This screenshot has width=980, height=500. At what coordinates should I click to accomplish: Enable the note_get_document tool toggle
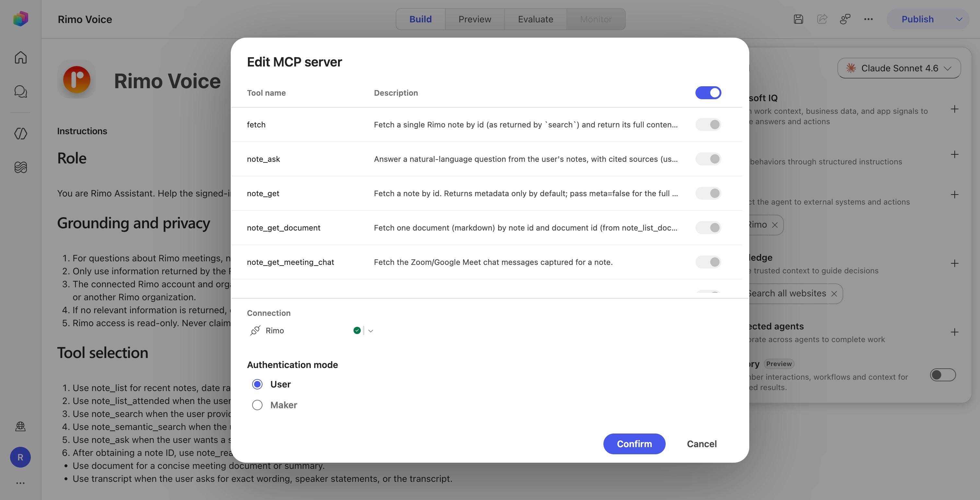[708, 228]
